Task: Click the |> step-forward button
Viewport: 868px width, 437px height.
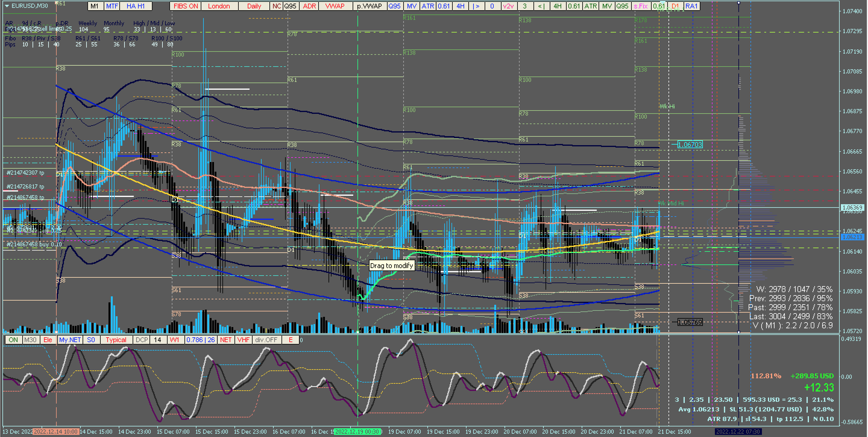Action: click(476, 6)
